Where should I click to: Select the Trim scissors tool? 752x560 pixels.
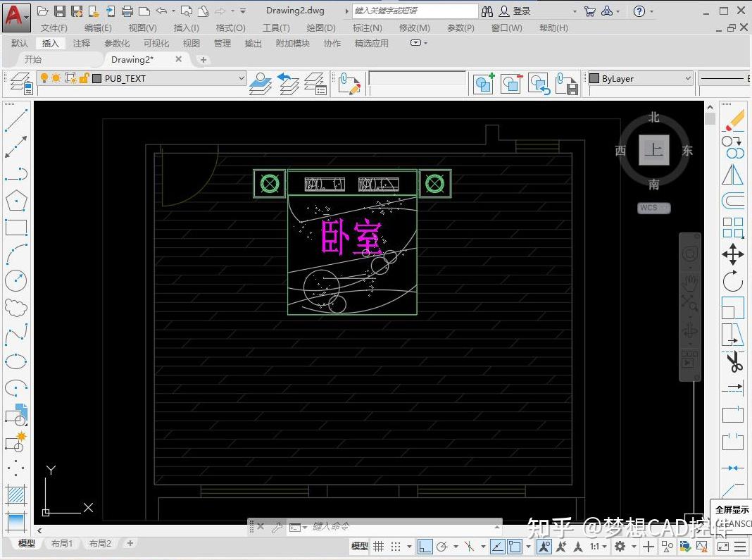tap(733, 361)
